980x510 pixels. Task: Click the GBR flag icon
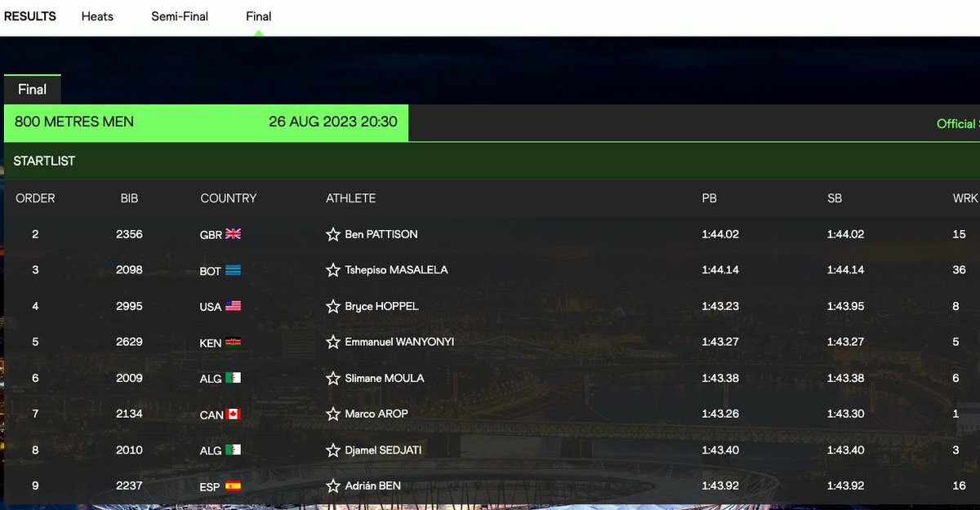pyautogui.click(x=234, y=234)
